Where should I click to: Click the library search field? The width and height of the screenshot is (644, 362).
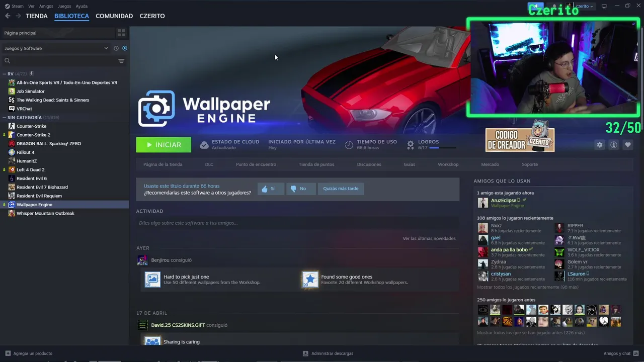coord(59,61)
